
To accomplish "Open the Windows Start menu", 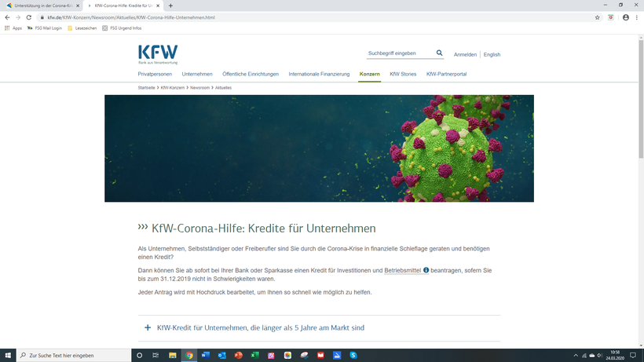I will point(8,356).
